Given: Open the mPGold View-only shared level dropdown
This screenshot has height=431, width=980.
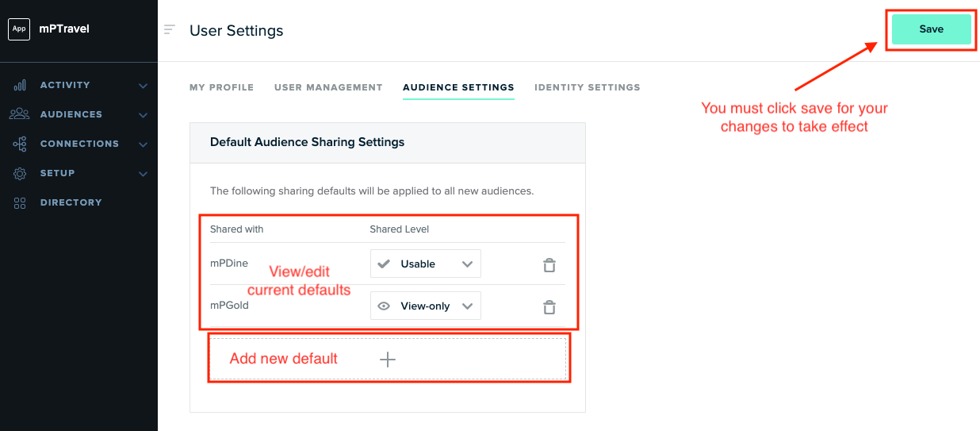Looking at the screenshot, I should (425, 306).
